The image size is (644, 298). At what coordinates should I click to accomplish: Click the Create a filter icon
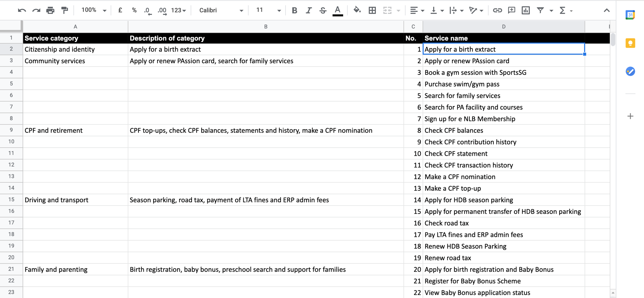(540, 11)
